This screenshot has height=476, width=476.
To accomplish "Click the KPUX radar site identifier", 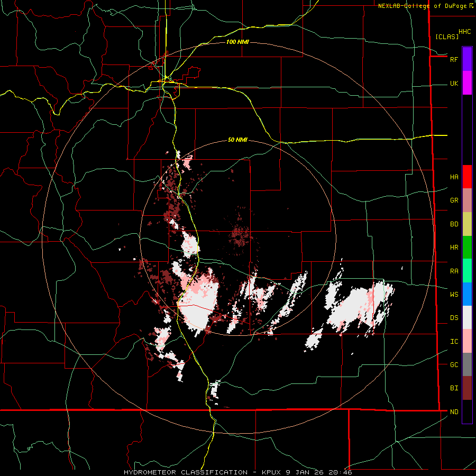I will (x=272, y=472).
